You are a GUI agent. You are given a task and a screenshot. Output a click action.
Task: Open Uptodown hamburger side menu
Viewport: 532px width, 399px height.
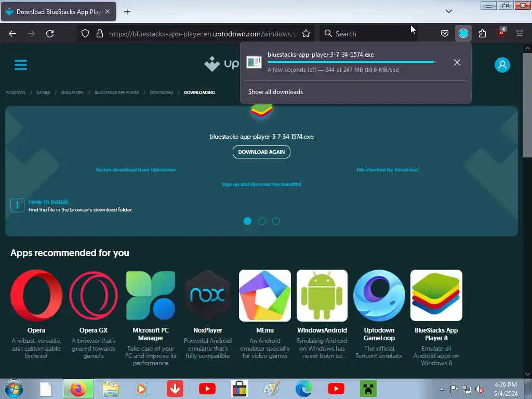[x=21, y=65]
